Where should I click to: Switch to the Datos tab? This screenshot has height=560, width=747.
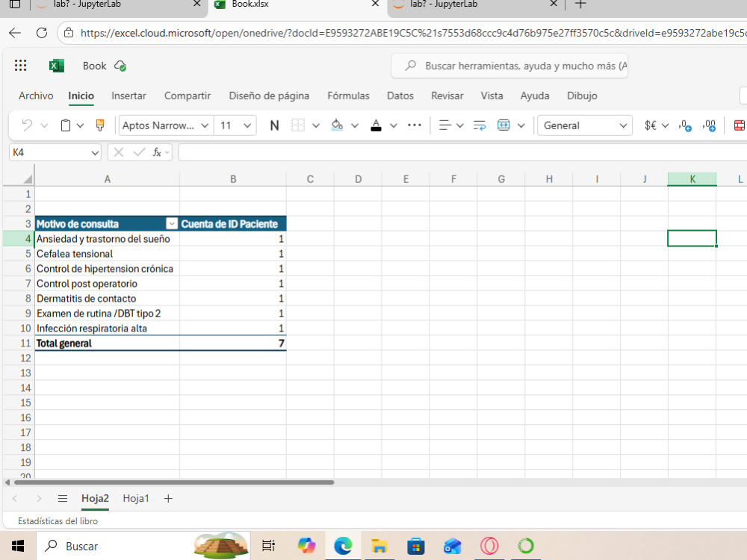[x=400, y=96]
